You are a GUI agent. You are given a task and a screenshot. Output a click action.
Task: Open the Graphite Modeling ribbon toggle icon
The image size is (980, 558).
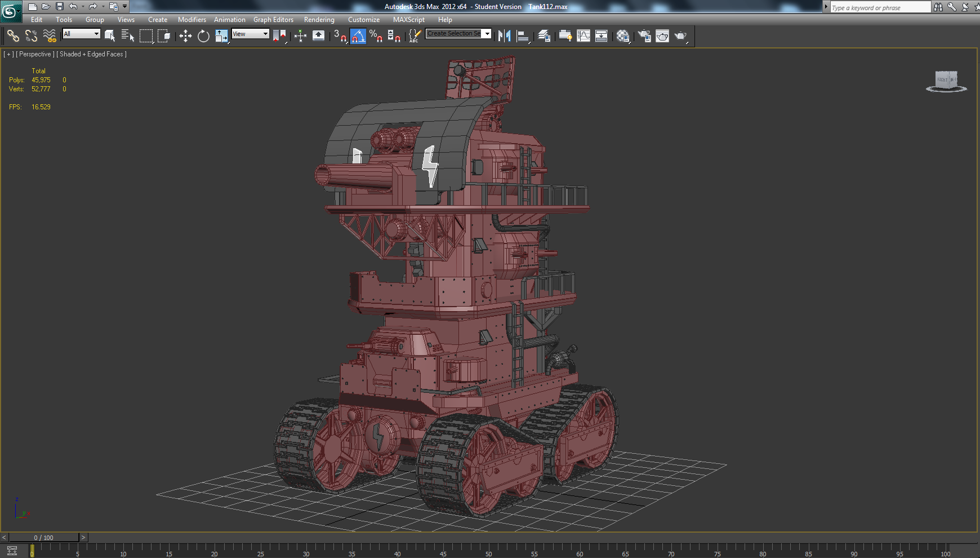pyautogui.click(x=565, y=36)
